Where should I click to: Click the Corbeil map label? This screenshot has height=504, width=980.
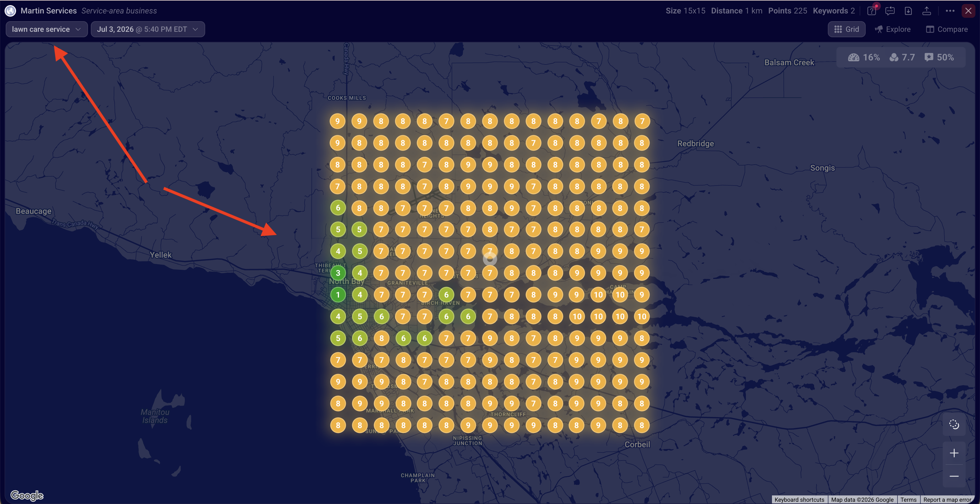tap(637, 445)
